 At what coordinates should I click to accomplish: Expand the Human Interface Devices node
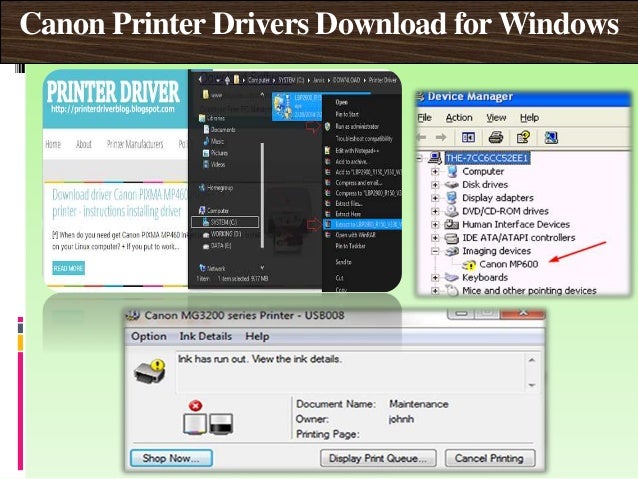tap(435, 224)
